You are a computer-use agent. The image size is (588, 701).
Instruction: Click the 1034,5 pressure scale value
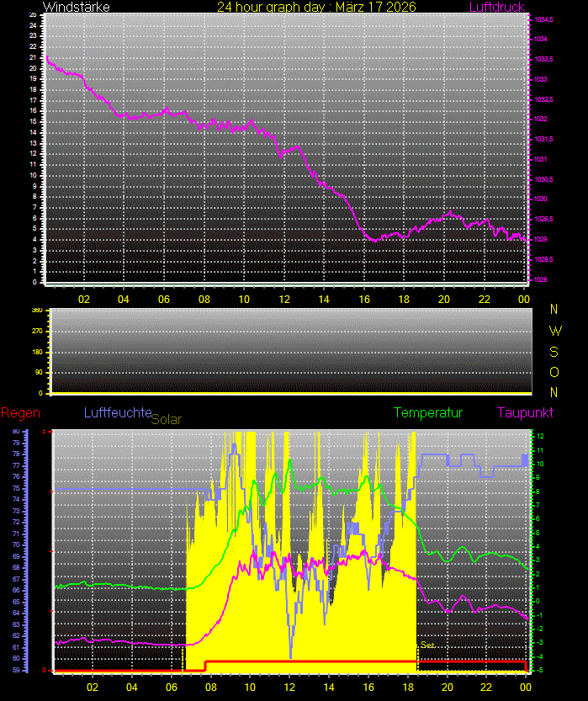tap(543, 19)
